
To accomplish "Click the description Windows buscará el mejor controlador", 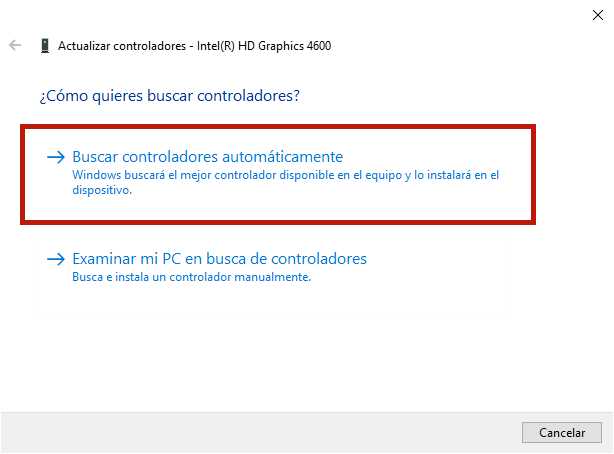I will click(285, 182).
